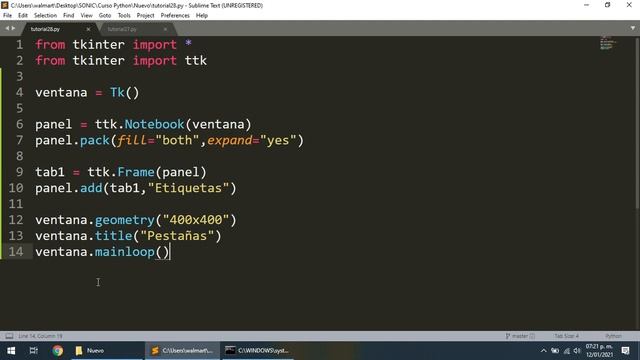640x360 pixels.
Task: Open the volume tray icon
Action: 577,351
